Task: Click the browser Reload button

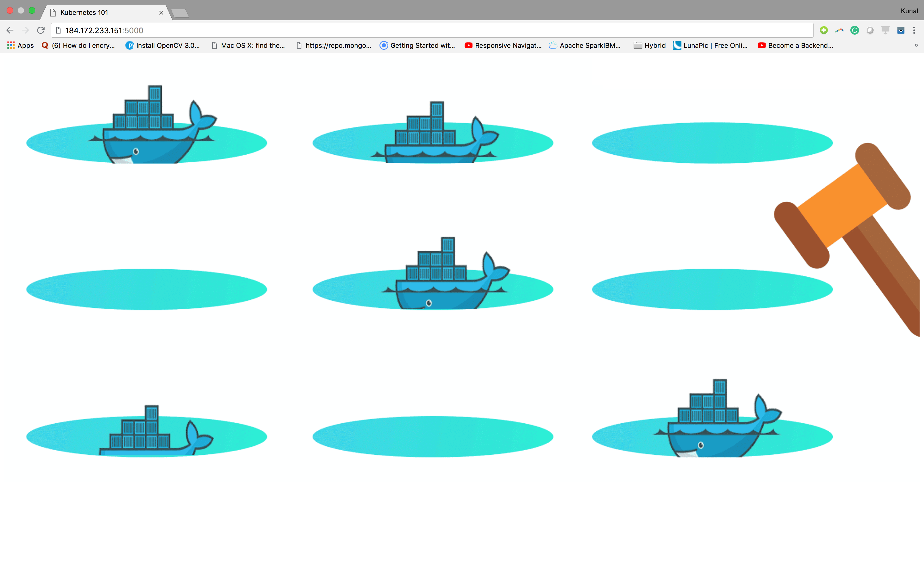Action: (41, 30)
